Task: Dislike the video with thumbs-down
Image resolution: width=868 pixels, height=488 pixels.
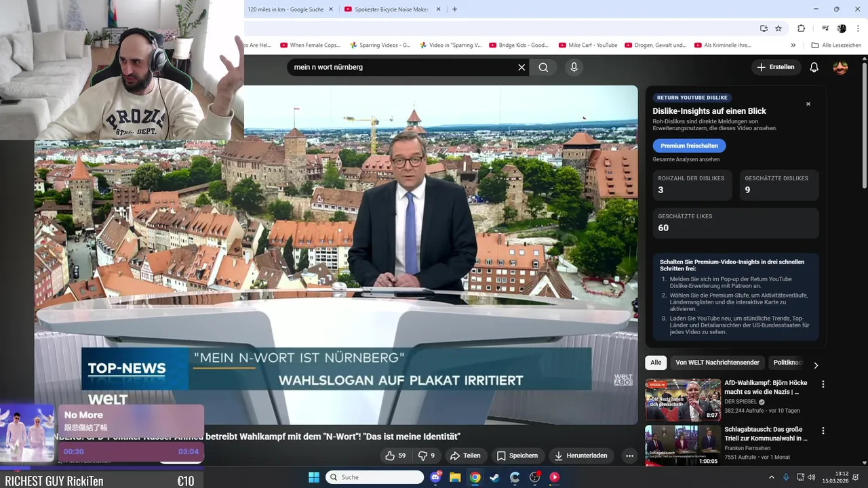Action: tap(427, 455)
